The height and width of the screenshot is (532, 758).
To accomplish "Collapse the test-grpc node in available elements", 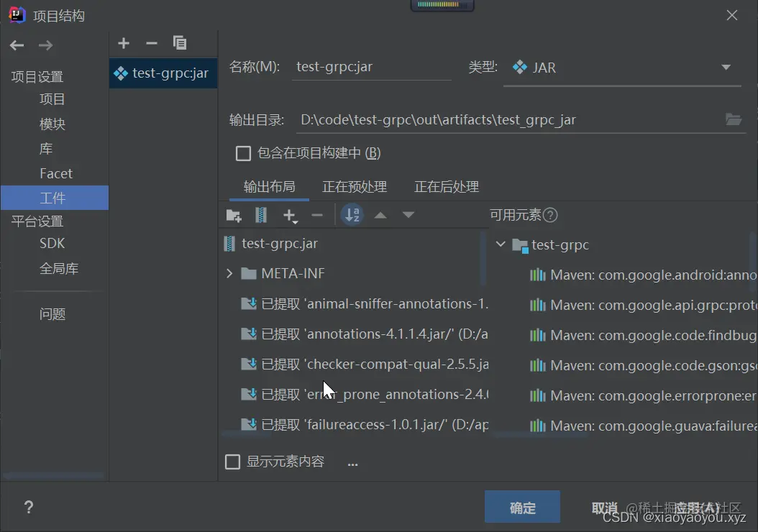I will click(500, 244).
